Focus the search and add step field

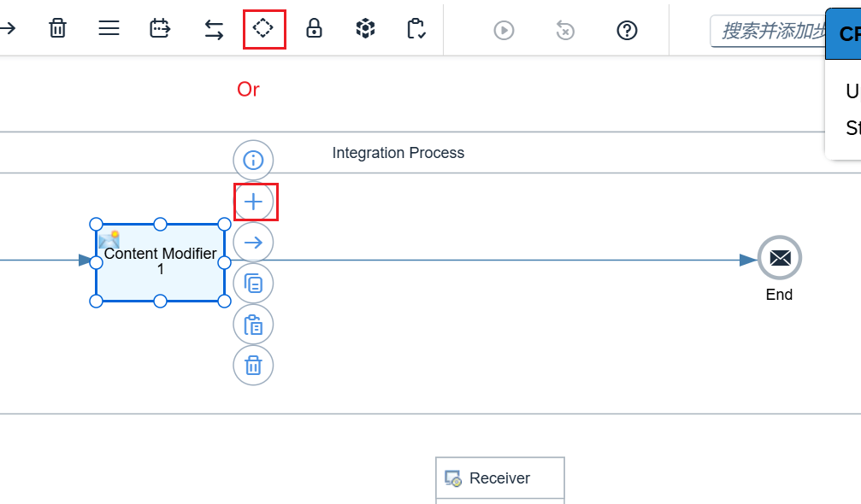[x=770, y=32]
